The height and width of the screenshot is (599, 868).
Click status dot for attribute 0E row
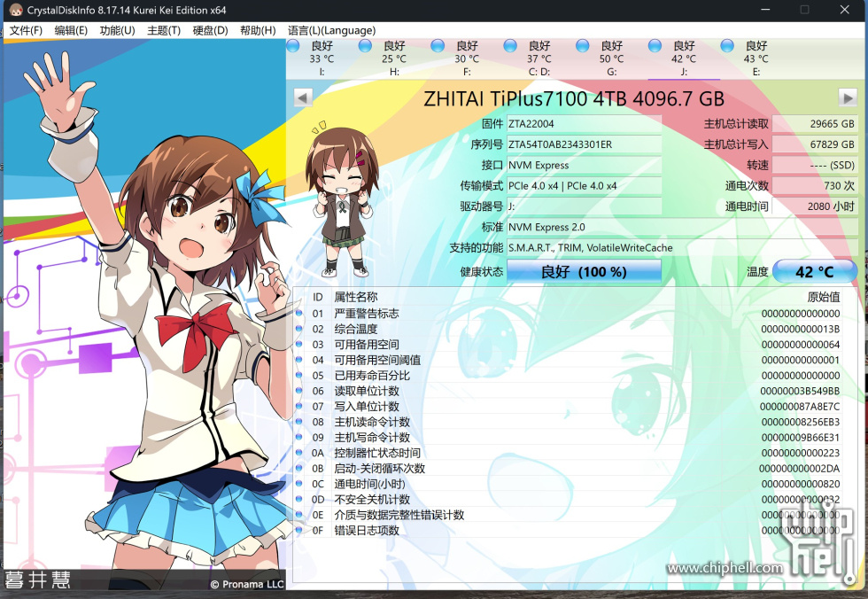point(299,515)
